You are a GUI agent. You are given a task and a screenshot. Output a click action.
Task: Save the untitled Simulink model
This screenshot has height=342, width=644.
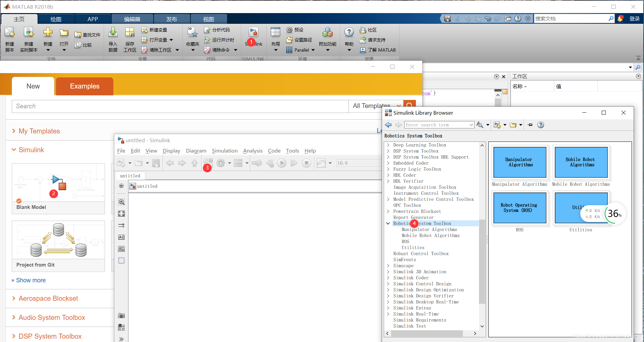(x=156, y=163)
